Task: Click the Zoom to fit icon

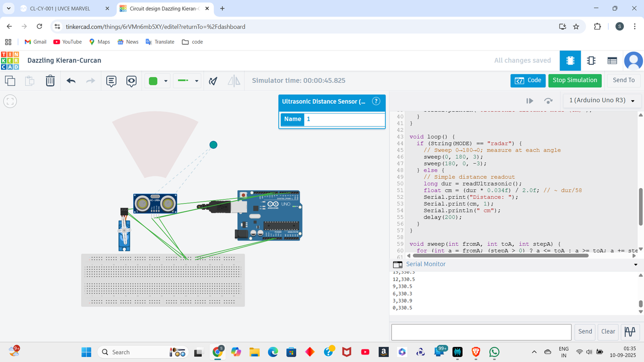Action: click(x=10, y=101)
